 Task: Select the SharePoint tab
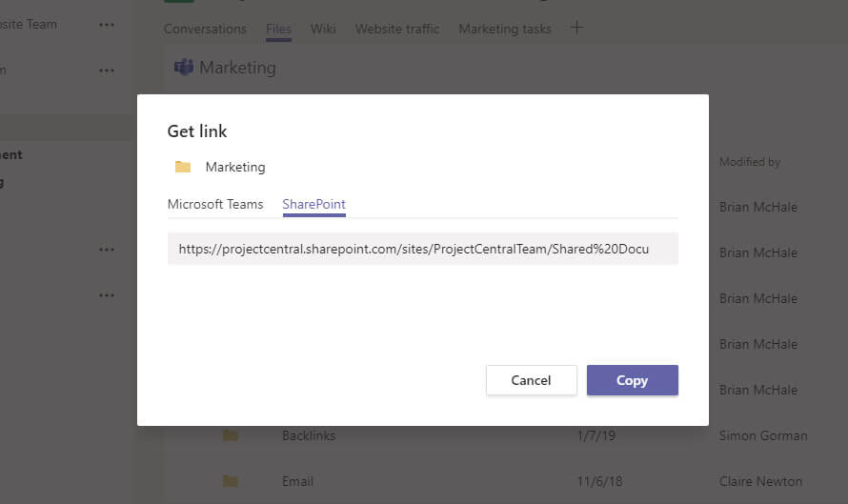pyautogui.click(x=313, y=205)
